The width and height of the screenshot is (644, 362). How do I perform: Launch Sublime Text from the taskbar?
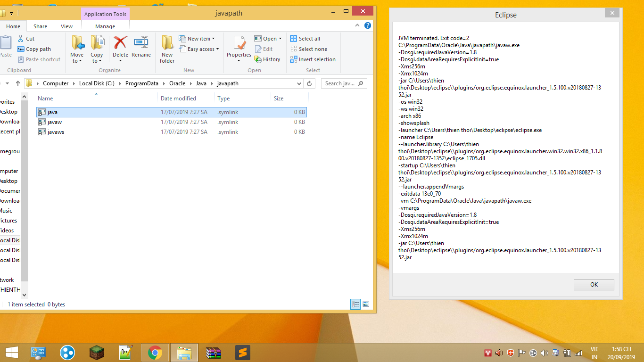[243, 353]
